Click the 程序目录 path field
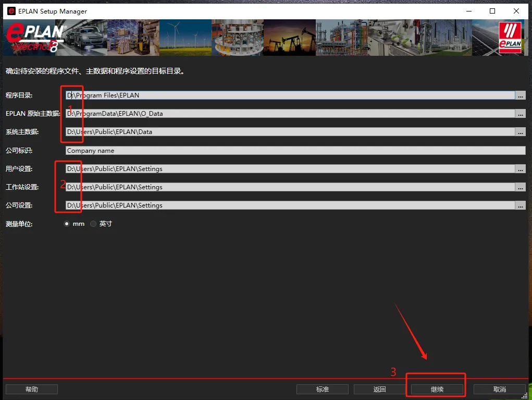The height and width of the screenshot is (400, 532). pyautogui.click(x=290, y=95)
